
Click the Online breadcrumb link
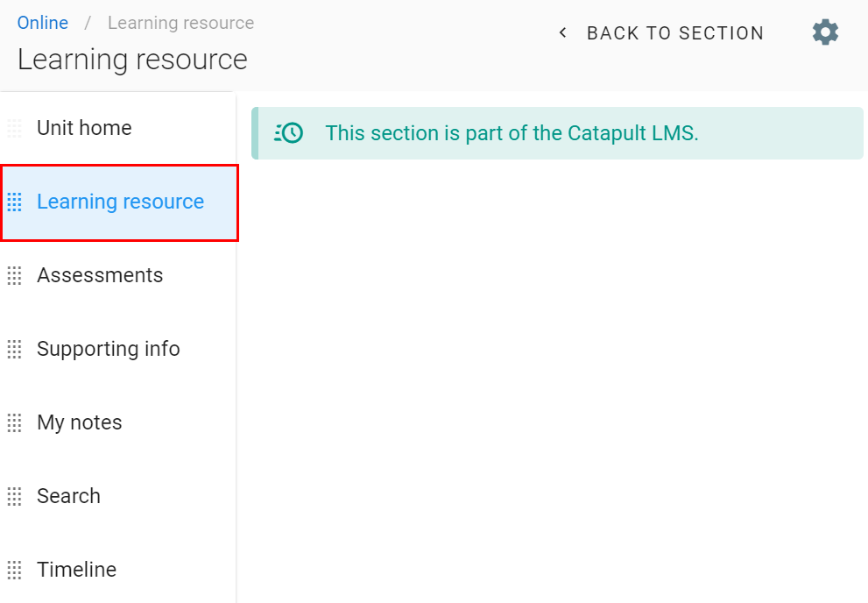(43, 23)
